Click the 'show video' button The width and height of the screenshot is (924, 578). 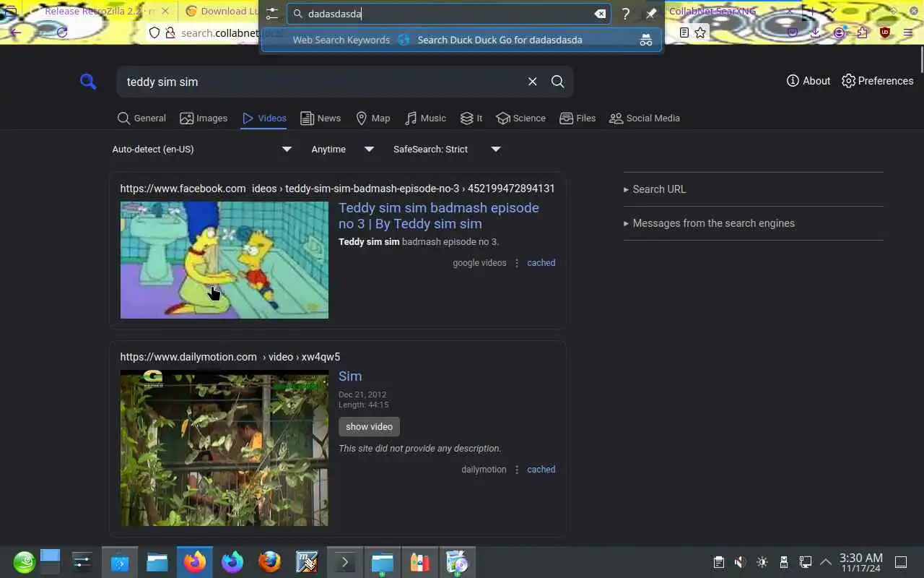click(369, 427)
